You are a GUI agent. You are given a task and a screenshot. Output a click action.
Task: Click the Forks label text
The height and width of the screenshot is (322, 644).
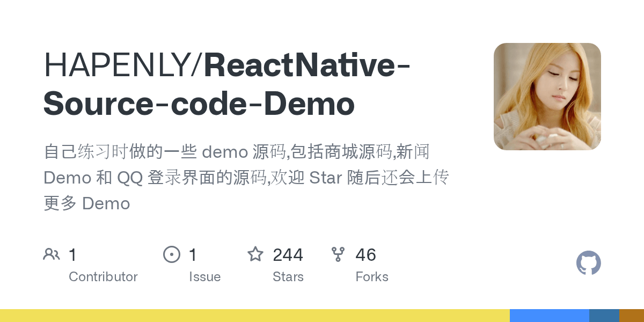click(372, 277)
